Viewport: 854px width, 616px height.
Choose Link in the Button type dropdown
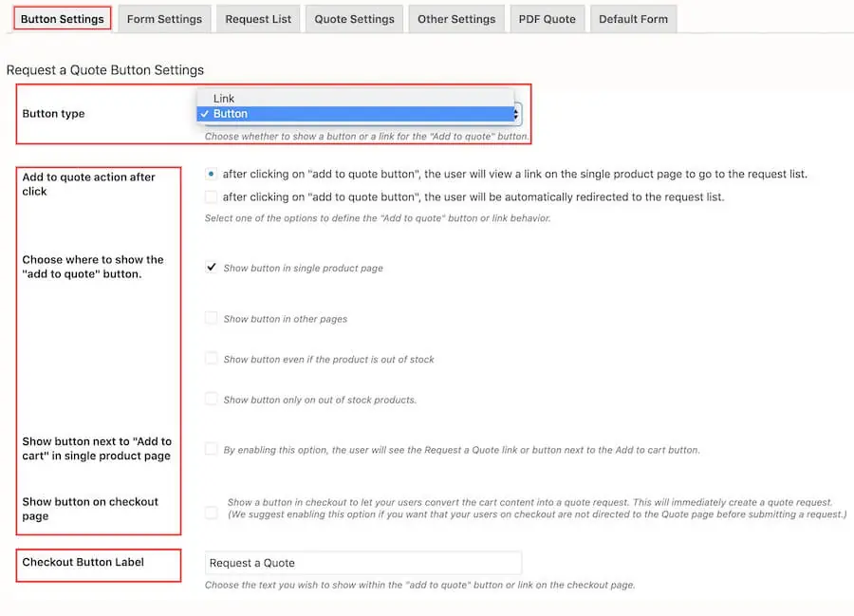pos(355,99)
